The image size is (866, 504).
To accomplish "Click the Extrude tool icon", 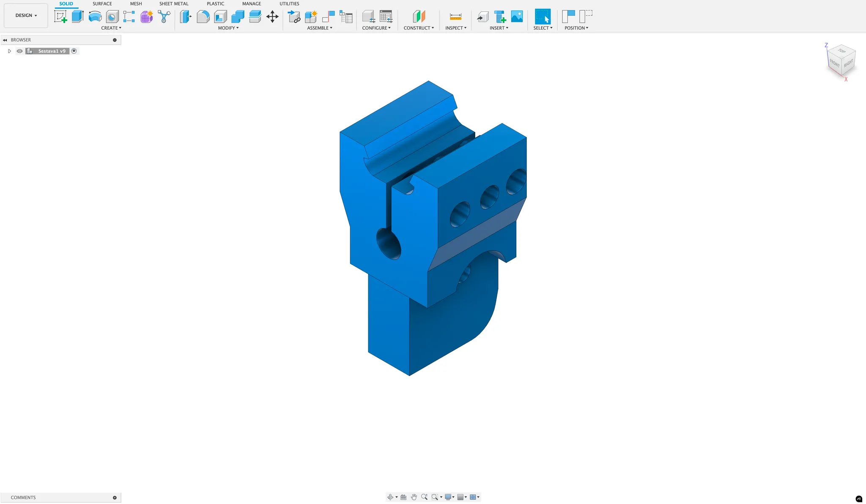I will (x=77, y=17).
